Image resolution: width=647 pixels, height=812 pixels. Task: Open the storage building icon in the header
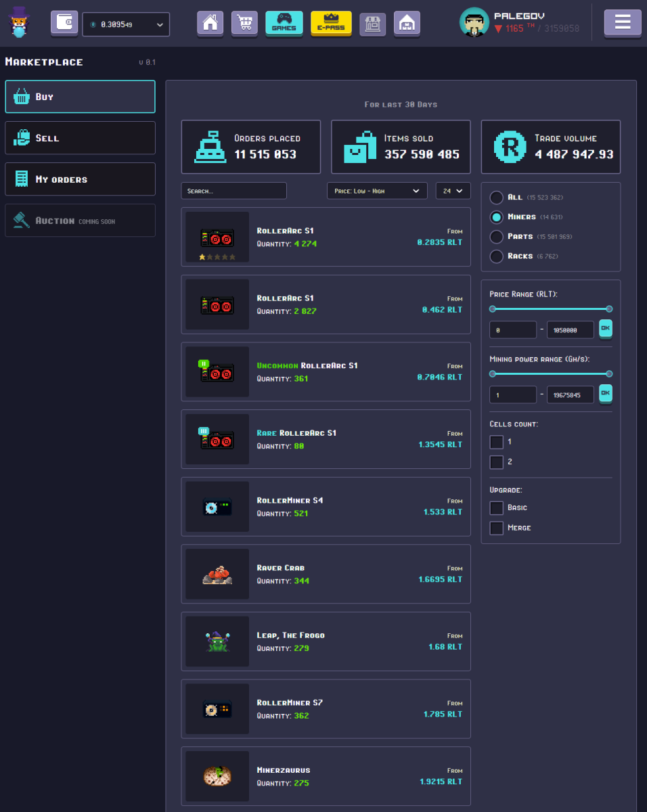pyautogui.click(x=407, y=23)
